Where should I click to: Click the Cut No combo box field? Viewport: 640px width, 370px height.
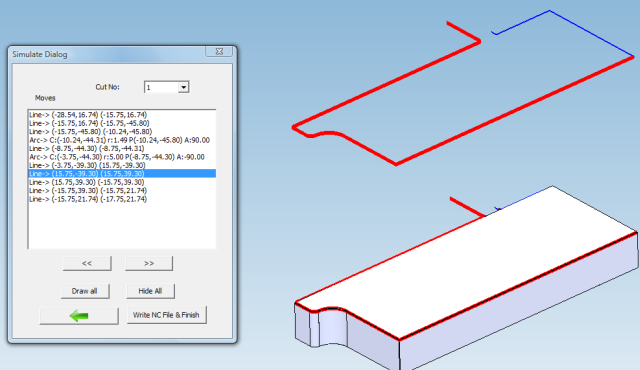167,87
